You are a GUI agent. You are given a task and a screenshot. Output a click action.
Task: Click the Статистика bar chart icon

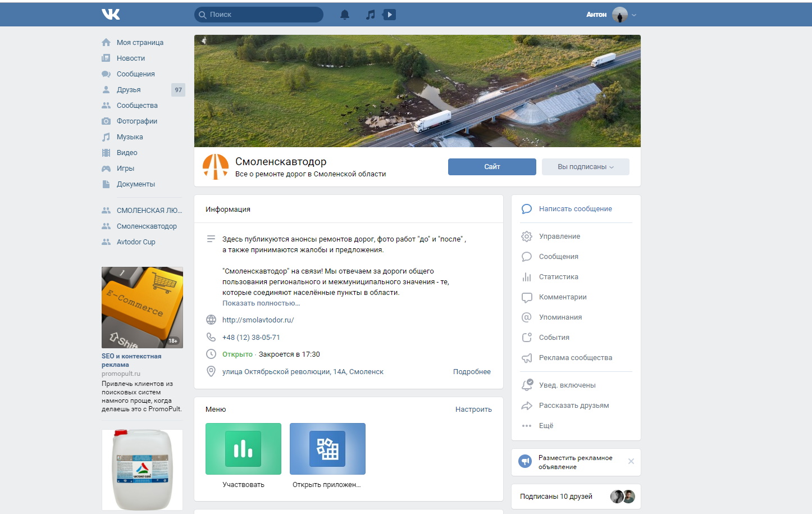click(527, 277)
